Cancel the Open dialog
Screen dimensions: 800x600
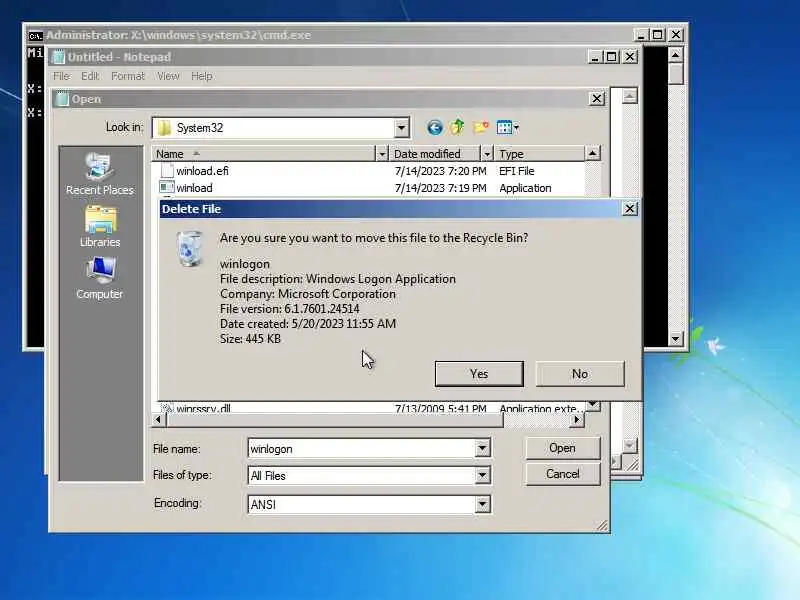point(562,474)
